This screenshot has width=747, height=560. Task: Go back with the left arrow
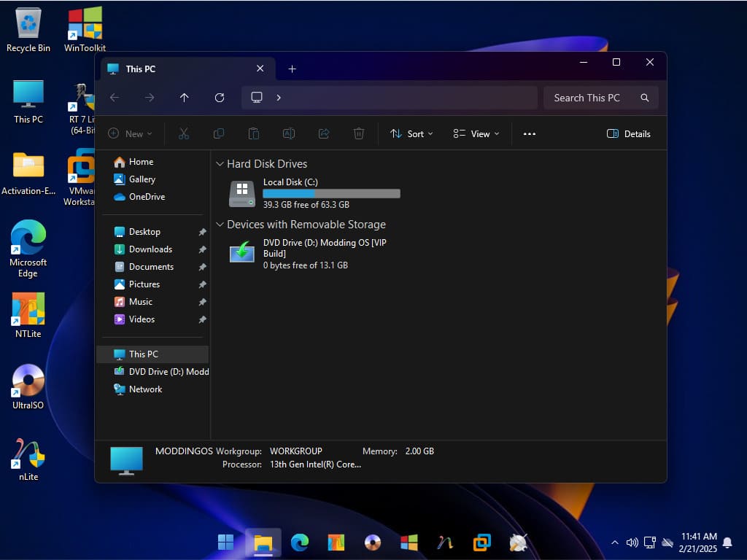(x=115, y=98)
